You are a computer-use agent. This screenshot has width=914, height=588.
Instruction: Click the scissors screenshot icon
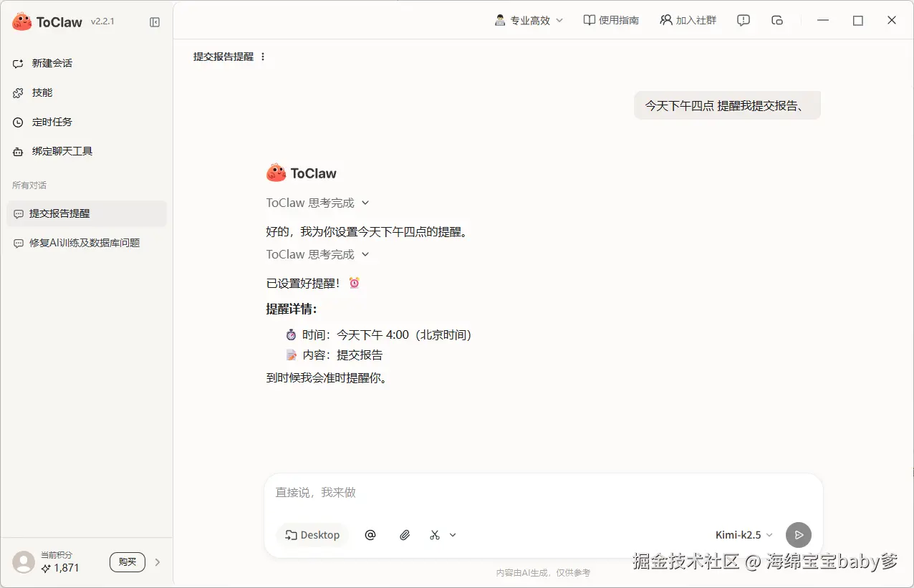435,535
